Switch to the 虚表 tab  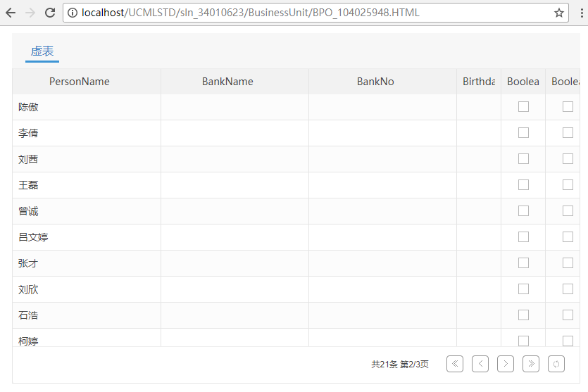(x=42, y=51)
